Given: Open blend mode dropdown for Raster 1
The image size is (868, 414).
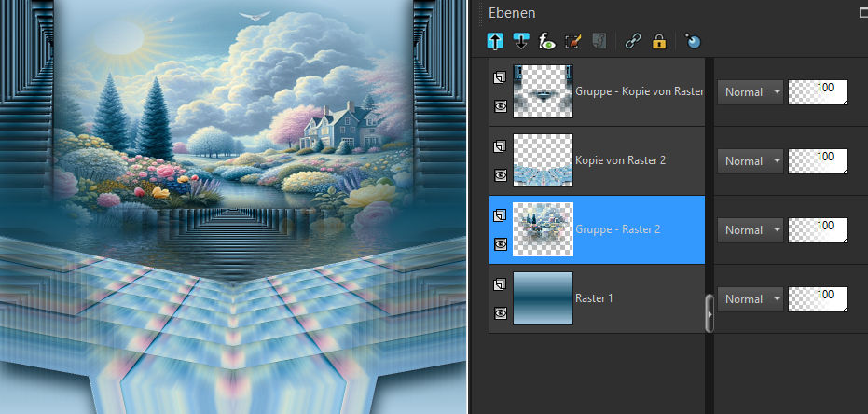Looking at the screenshot, I should (x=751, y=299).
